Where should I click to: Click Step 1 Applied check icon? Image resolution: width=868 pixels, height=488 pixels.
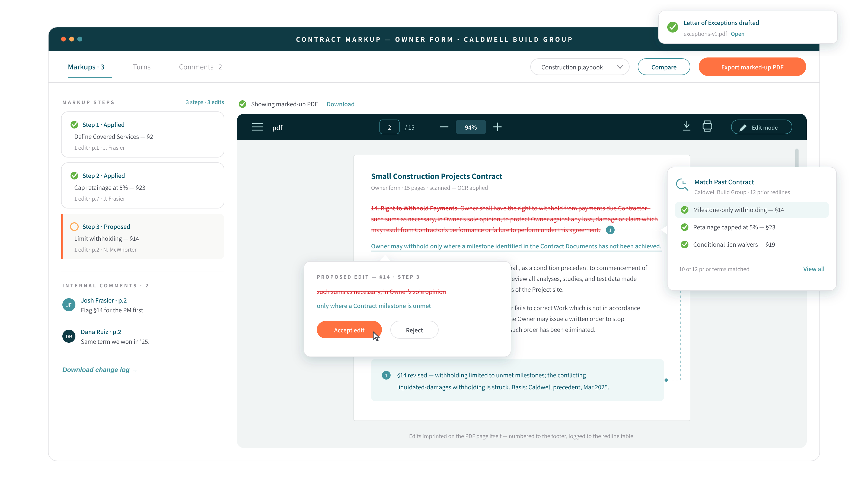point(74,125)
